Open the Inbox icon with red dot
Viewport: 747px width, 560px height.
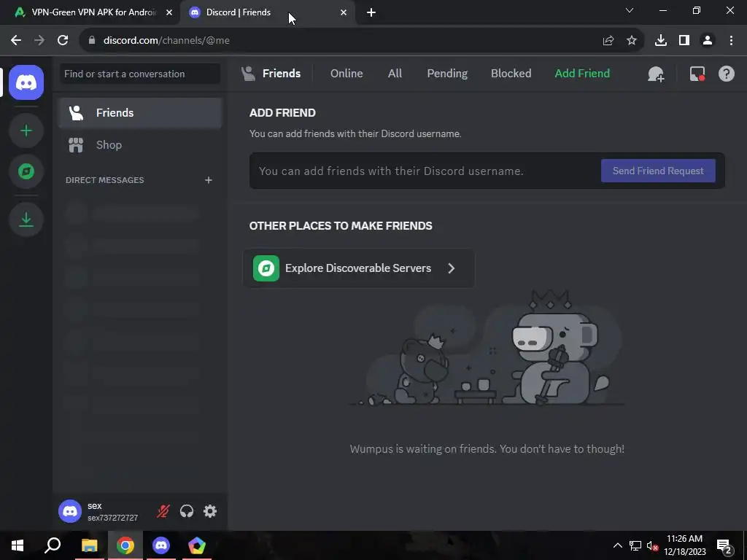click(x=697, y=74)
